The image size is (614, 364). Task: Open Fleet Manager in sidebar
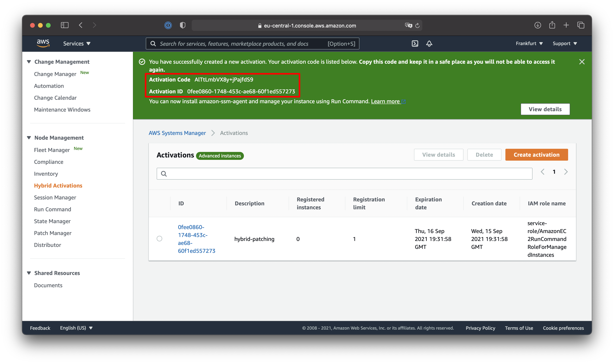pyautogui.click(x=52, y=150)
